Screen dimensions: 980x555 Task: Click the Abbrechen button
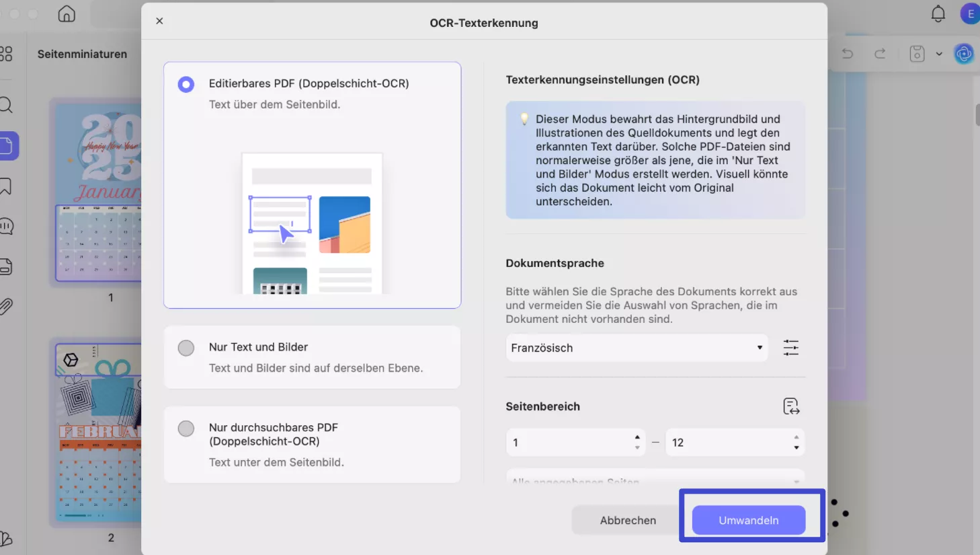pos(628,520)
